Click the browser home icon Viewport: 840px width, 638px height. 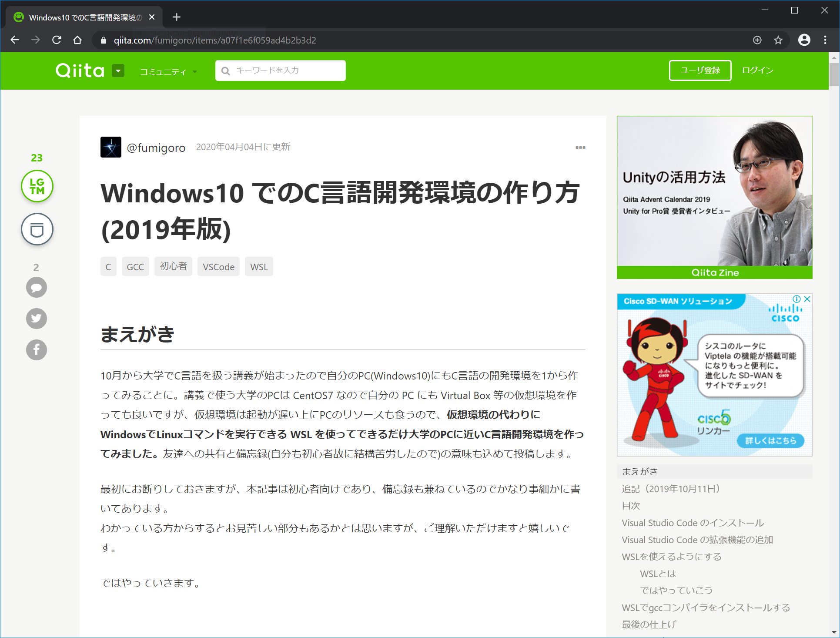click(x=77, y=40)
